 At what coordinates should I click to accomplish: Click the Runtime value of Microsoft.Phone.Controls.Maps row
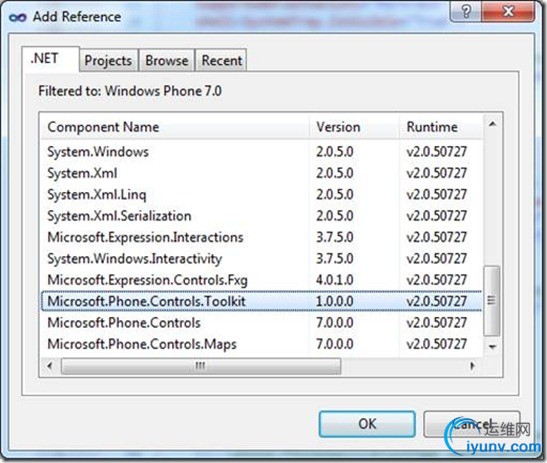coord(436,344)
